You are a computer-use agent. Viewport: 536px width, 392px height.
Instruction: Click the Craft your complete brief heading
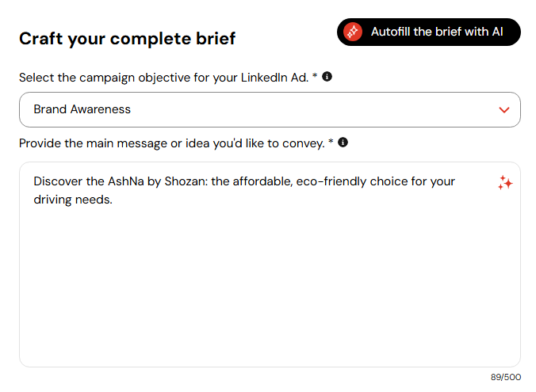pyautogui.click(x=127, y=38)
